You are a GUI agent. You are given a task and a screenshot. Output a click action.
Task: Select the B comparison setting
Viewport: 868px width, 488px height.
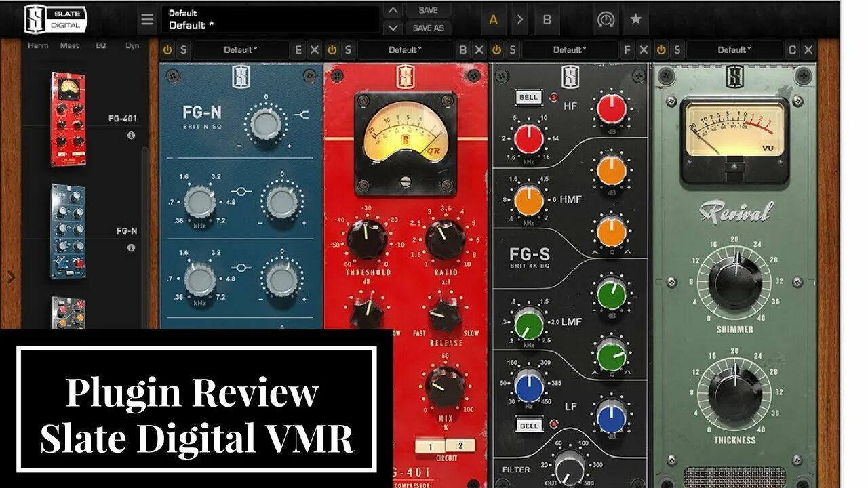pos(547,20)
